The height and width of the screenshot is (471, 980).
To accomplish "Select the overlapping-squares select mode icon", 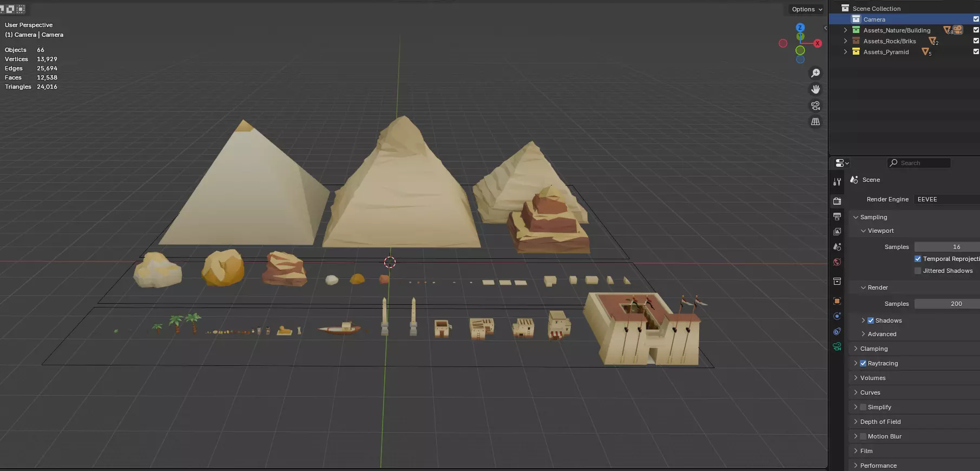I will coord(10,9).
